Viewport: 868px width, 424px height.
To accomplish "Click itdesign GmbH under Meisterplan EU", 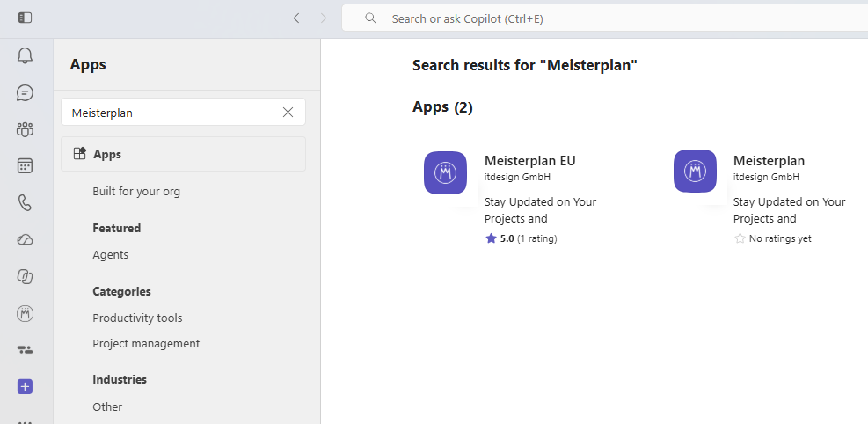I will tap(517, 177).
